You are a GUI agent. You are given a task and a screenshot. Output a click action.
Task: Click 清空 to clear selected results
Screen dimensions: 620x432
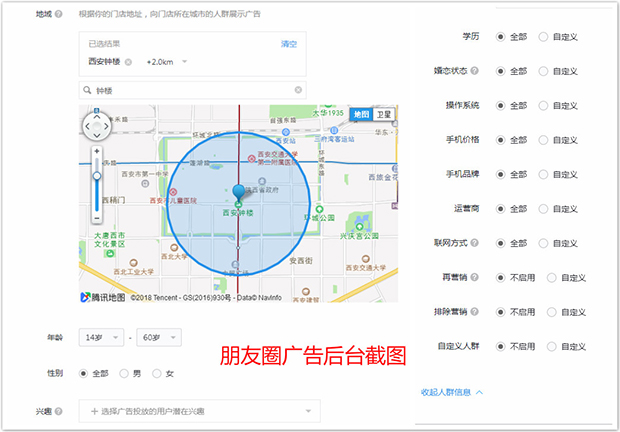[289, 44]
